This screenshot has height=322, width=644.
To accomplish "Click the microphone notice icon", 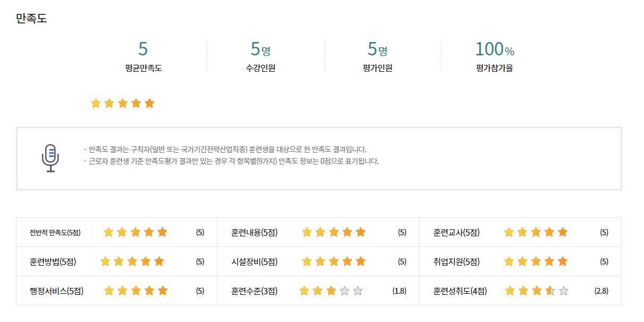I will pyautogui.click(x=50, y=158).
